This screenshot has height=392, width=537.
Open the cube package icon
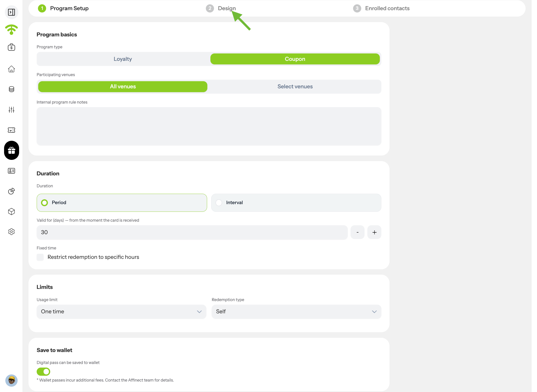click(x=11, y=212)
